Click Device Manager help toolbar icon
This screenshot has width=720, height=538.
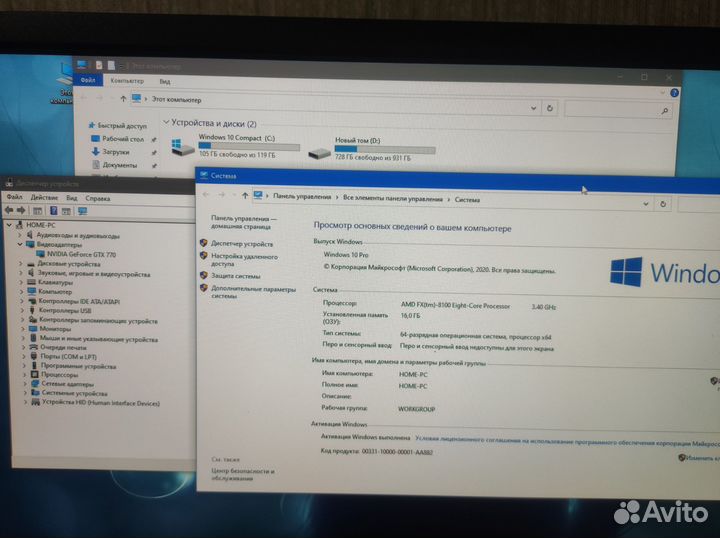tap(53, 211)
